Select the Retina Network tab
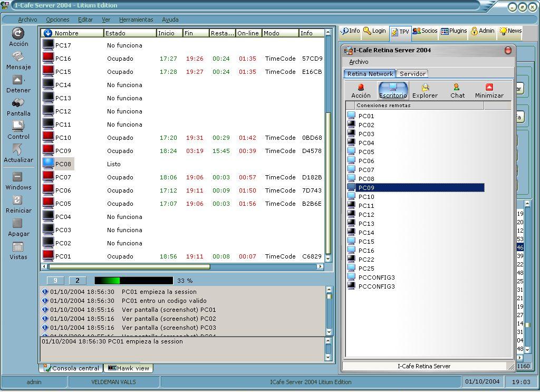This screenshot has width=540, height=392. coord(370,73)
